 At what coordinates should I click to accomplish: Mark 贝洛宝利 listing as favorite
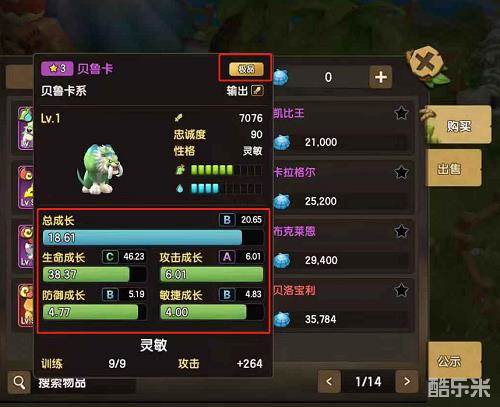(401, 290)
